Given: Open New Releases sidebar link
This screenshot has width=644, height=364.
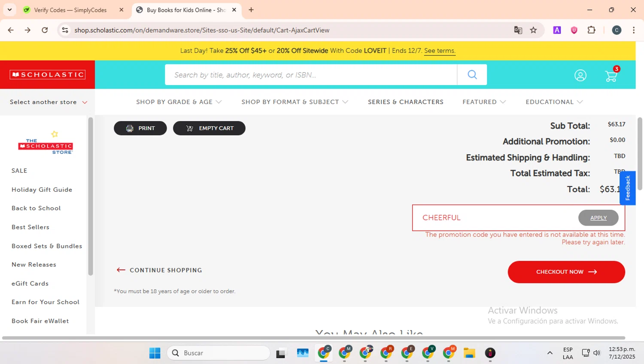Looking at the screenshot, I should point(34,265).
